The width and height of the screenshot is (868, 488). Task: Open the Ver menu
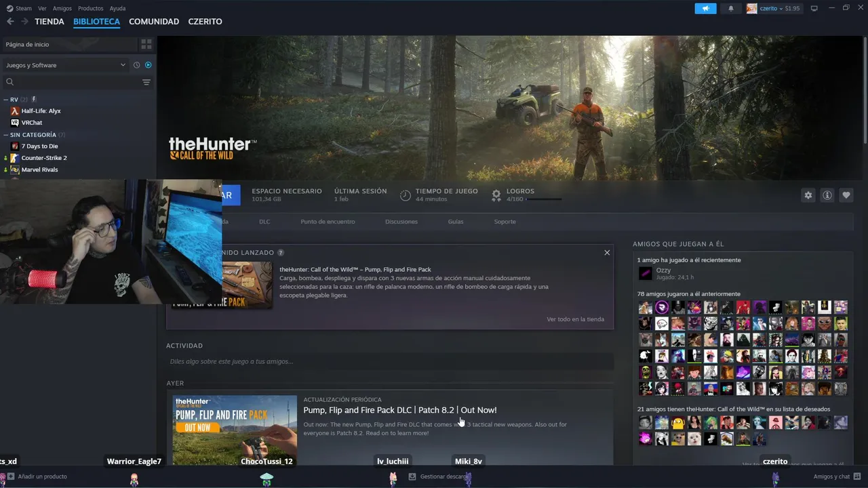click(x=42, y=8)
